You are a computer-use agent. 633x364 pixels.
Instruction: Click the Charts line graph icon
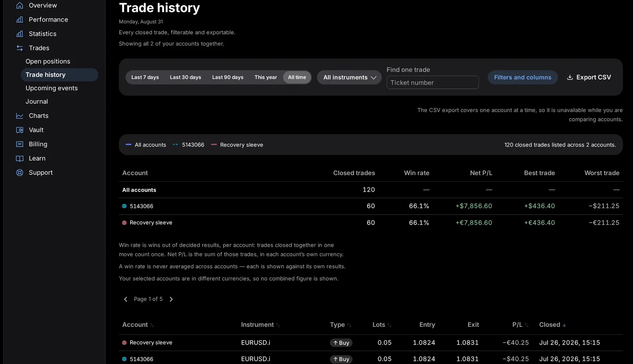point(19,116)
